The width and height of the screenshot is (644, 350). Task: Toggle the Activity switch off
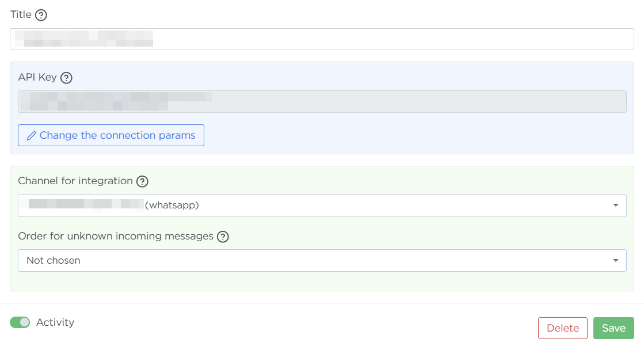(x=20, y=322)
